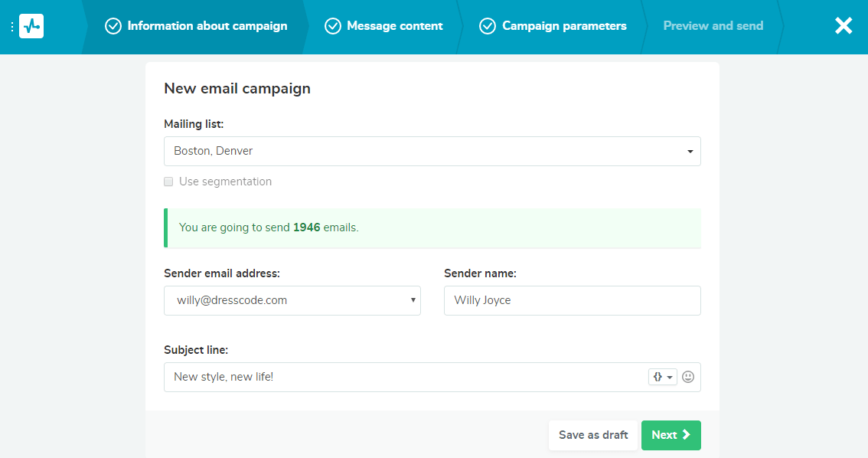Click the pulse app logo icon
Image resolution: width=868 pixels, height=458 pixels.
click(31, 25)
